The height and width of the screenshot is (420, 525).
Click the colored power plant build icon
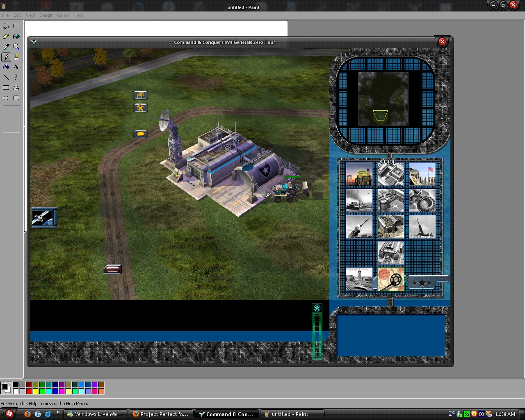(x=359, y=174)
